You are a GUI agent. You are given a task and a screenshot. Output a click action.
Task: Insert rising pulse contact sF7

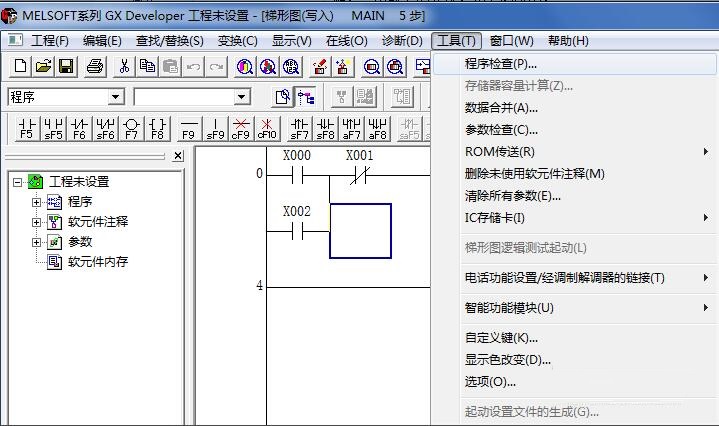click(299, 129)
